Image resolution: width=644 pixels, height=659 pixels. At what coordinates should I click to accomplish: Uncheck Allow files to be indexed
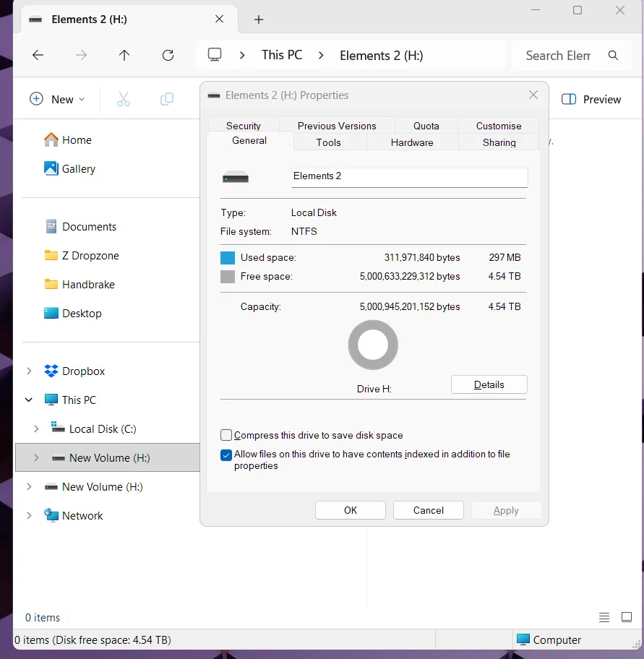[x=226, y=455]
